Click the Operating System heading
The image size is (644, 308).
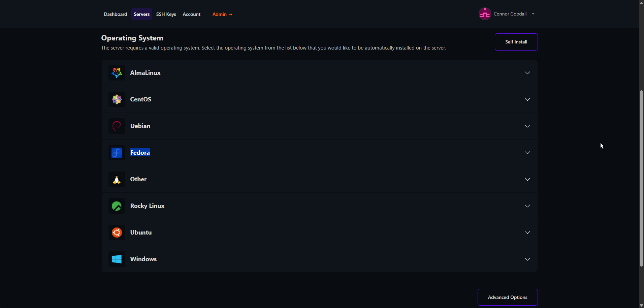pyautogui.click(x=132, y=38)
